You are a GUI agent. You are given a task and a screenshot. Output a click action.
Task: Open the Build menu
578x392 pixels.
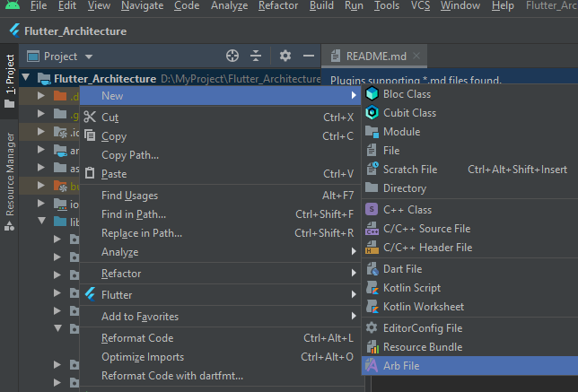tap(321, 5)
